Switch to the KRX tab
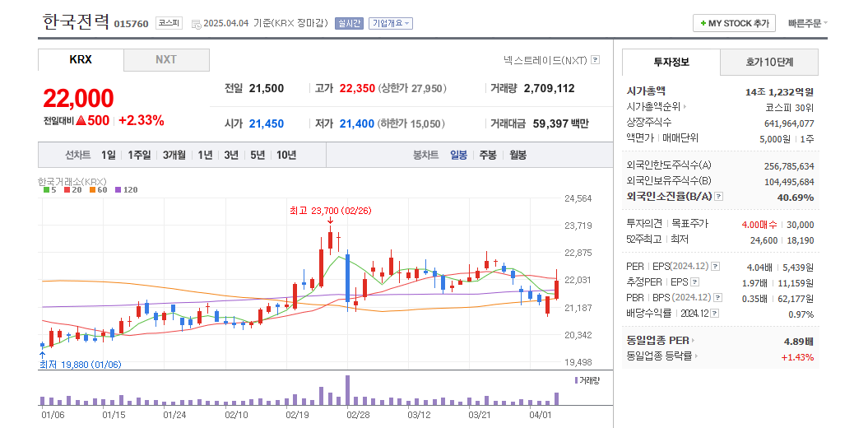 (81, 60)
